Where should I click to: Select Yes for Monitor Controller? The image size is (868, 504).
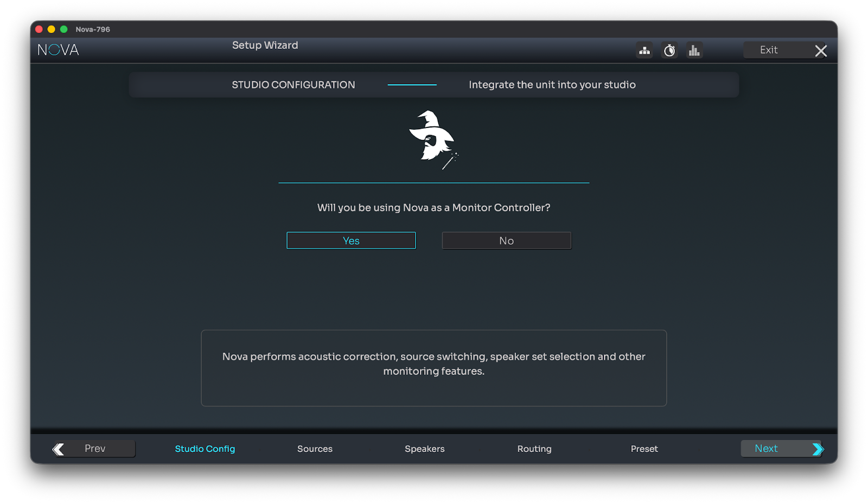click(351, 240)
